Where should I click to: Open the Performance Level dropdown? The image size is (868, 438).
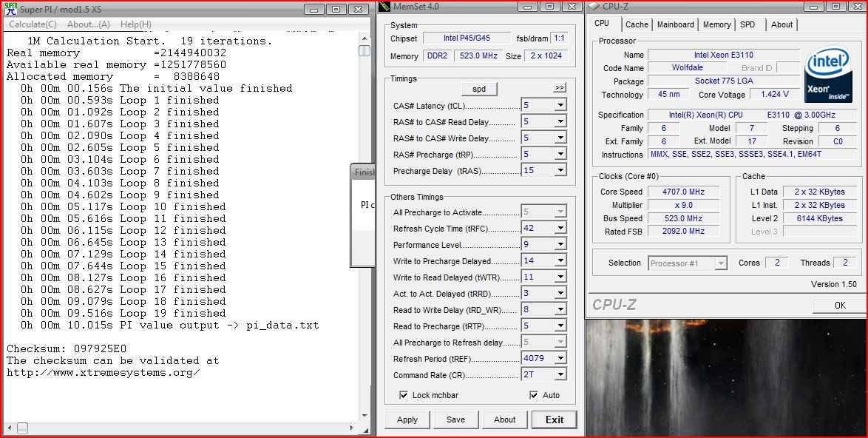coord(560,244)
